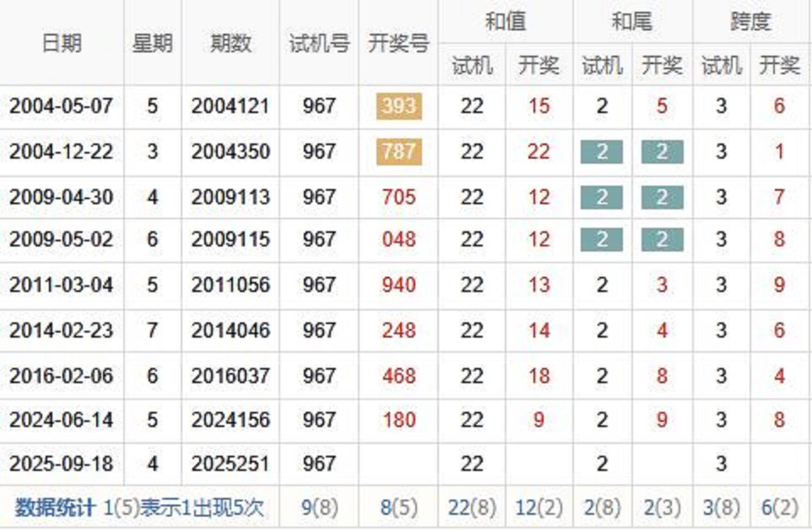Select the date cell 2016-02-06
Screen dimensions: 812x530
pos(61,375)
